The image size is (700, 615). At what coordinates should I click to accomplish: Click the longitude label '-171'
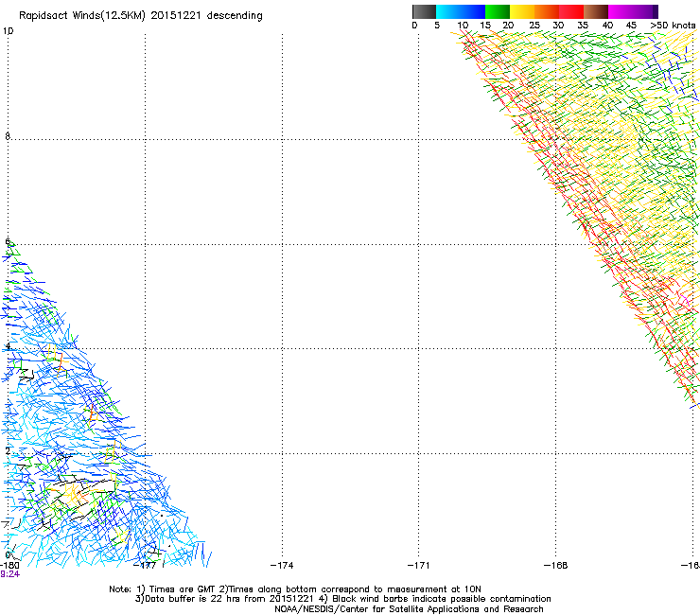click(x=419, y=566)
